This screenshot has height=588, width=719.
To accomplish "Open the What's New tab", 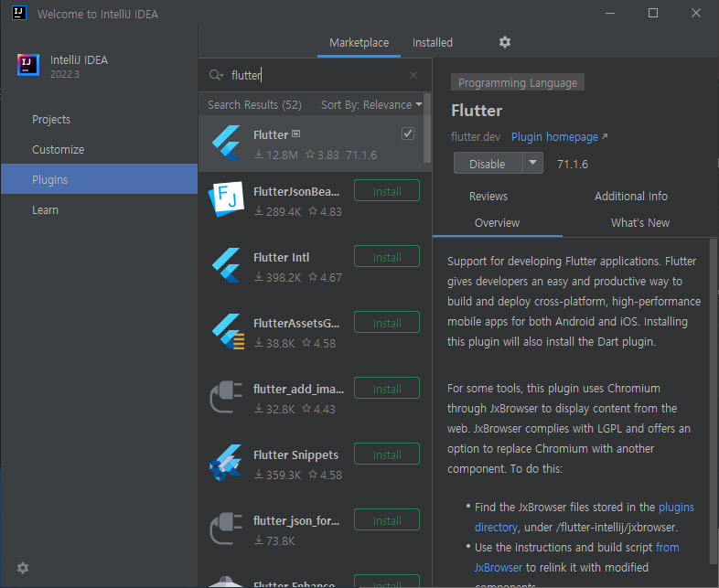I will click(x=640, y=223).
